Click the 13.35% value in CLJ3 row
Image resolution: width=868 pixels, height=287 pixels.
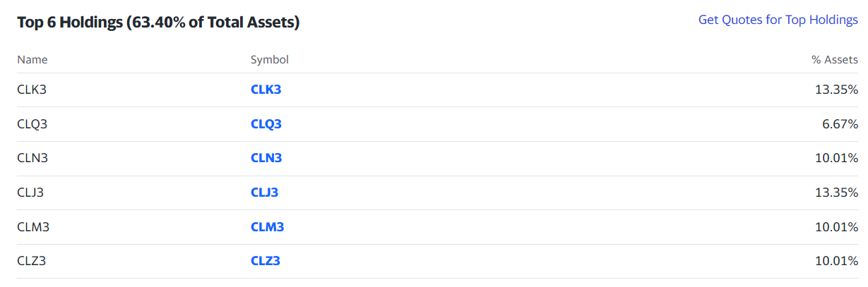pos(837,193)
